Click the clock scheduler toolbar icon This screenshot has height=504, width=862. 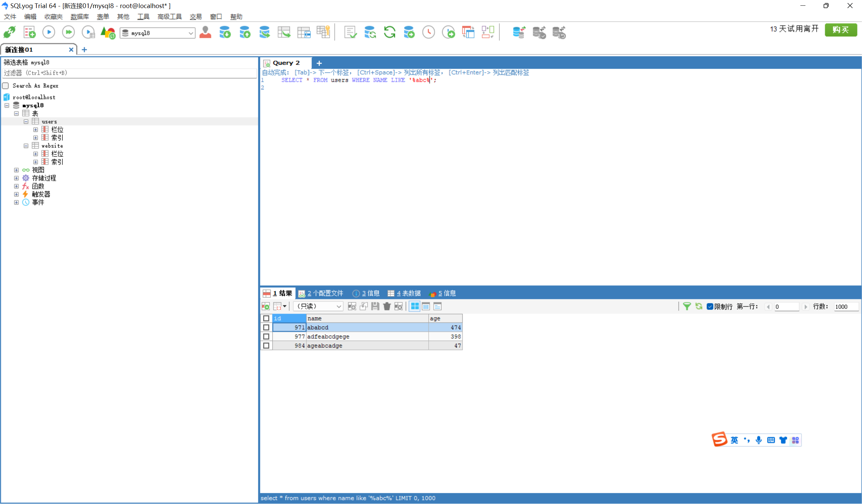(x=429, y=32)
